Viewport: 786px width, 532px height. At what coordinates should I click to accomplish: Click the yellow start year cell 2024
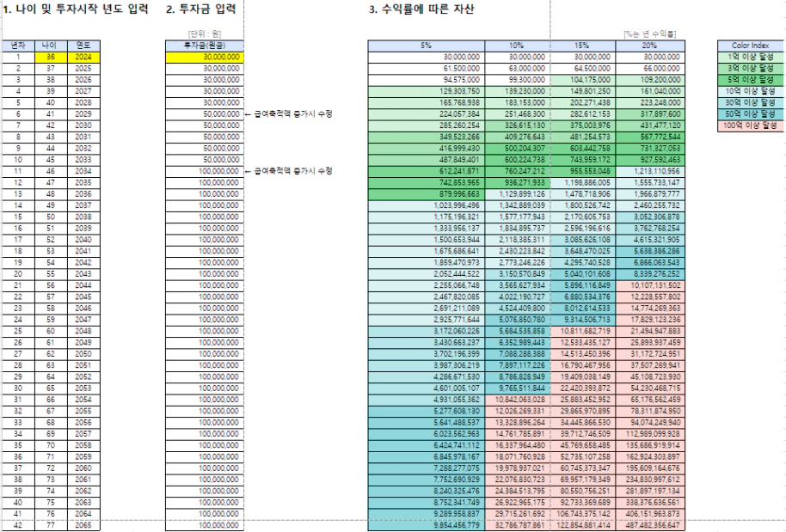click(83, 57)
